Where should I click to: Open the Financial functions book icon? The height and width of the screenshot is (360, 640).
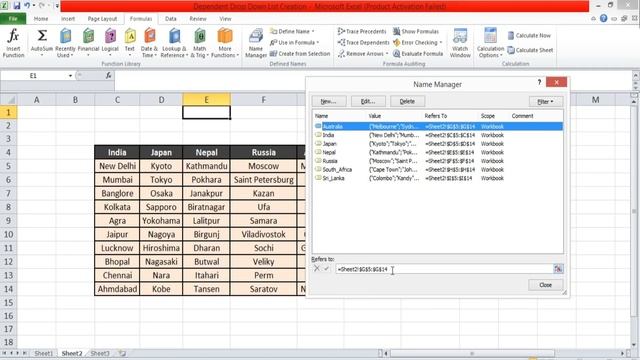[88, 36]
